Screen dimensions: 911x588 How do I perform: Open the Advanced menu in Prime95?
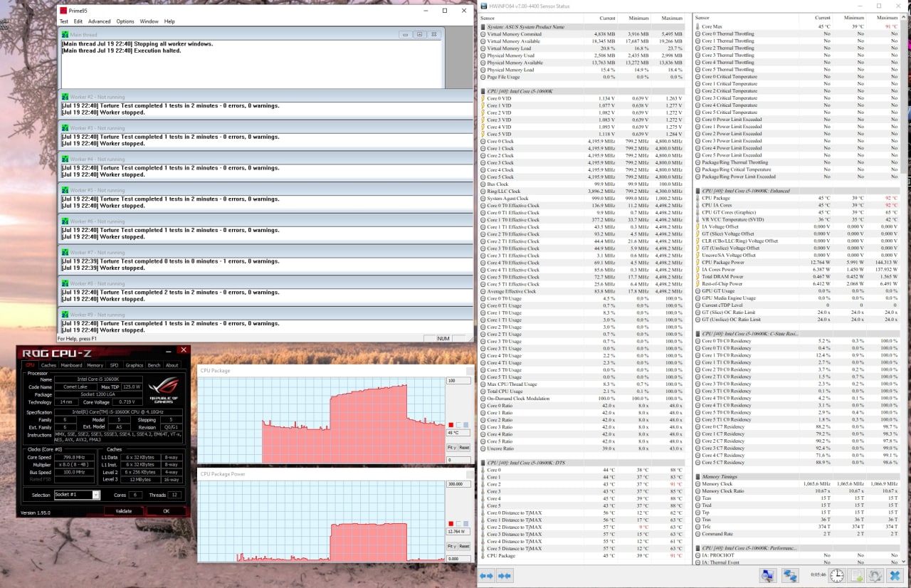(x=99, y=21)
